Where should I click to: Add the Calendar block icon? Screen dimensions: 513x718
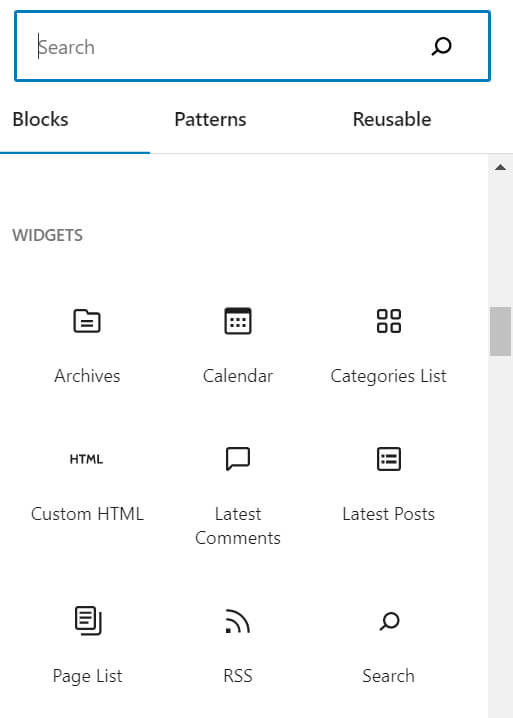[238, 321]
